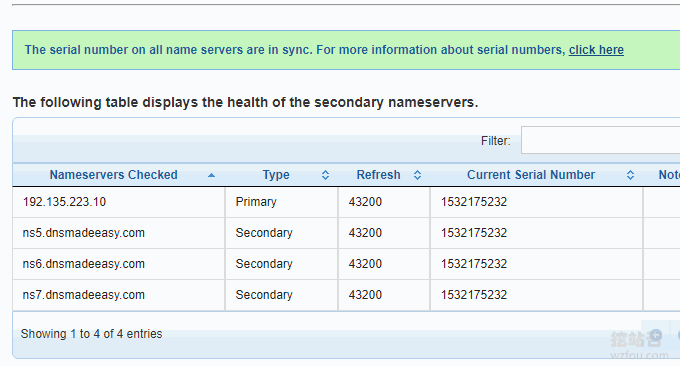Click refresh value 43200 in ns5 row
Image resolution: width=680 pixels, height=366 pixels.
tap(384, 233)
